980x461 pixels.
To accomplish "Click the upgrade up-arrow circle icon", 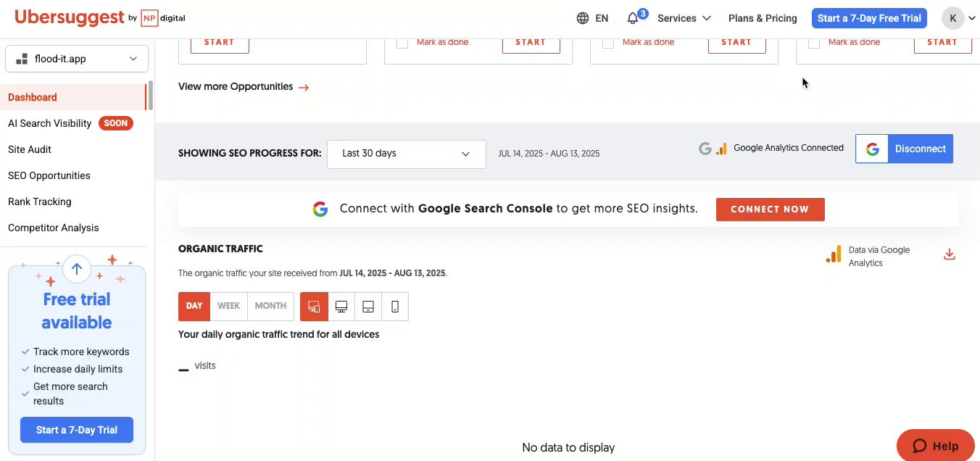I will click(77, 269).
